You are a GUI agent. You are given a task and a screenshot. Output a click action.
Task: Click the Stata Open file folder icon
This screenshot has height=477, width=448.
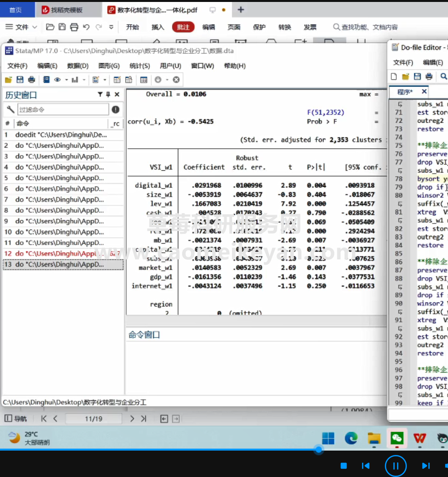click(8, 80)
